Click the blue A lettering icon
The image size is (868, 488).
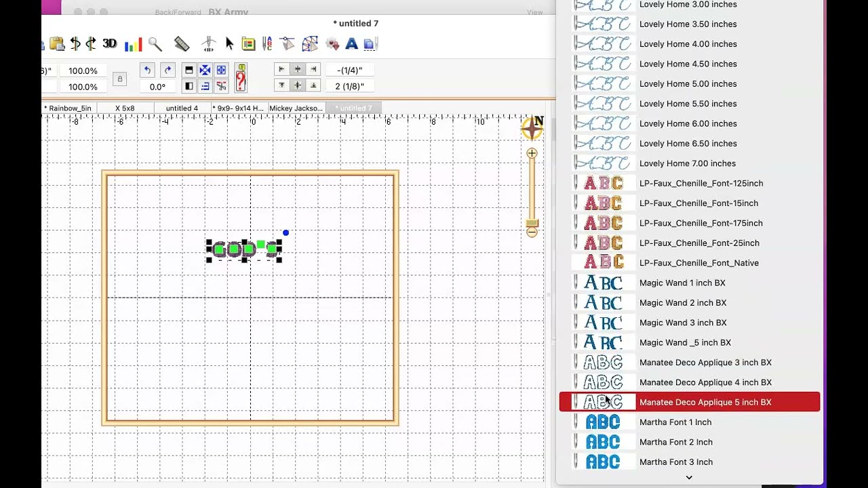point(351,43)
